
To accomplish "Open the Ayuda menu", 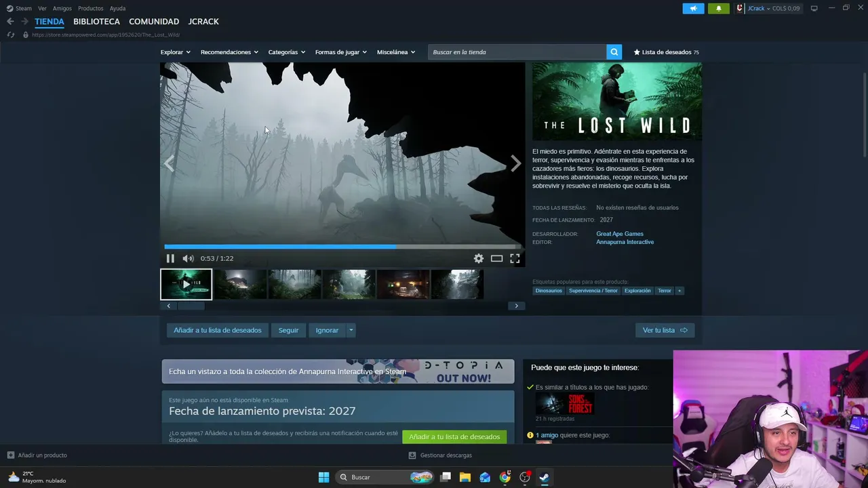I will [117, 8].
